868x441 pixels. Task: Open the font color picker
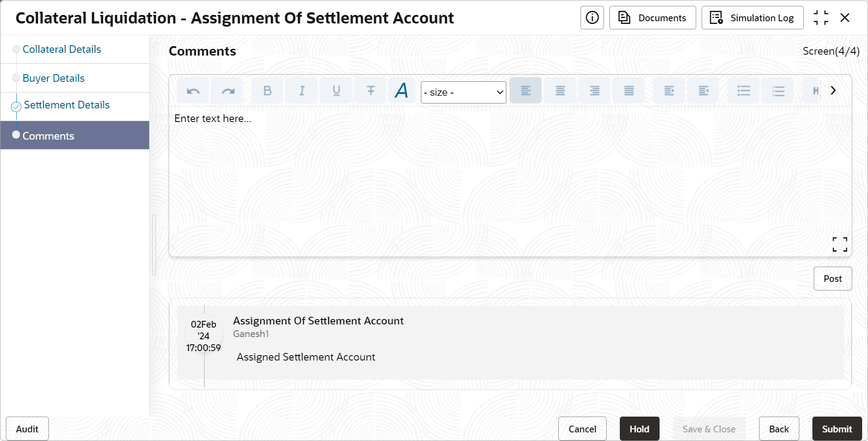pyautogui.click(x=401, y=91)
